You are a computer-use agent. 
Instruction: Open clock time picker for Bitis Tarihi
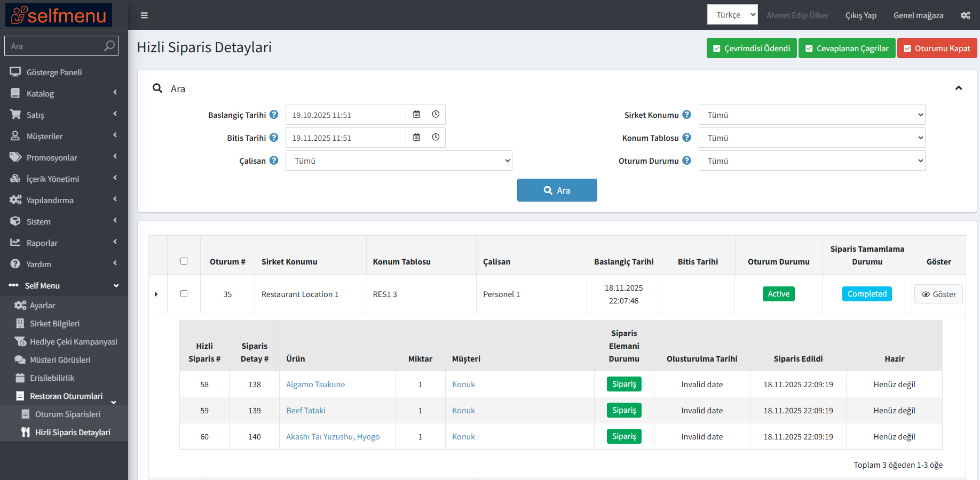tap(436, 138)
